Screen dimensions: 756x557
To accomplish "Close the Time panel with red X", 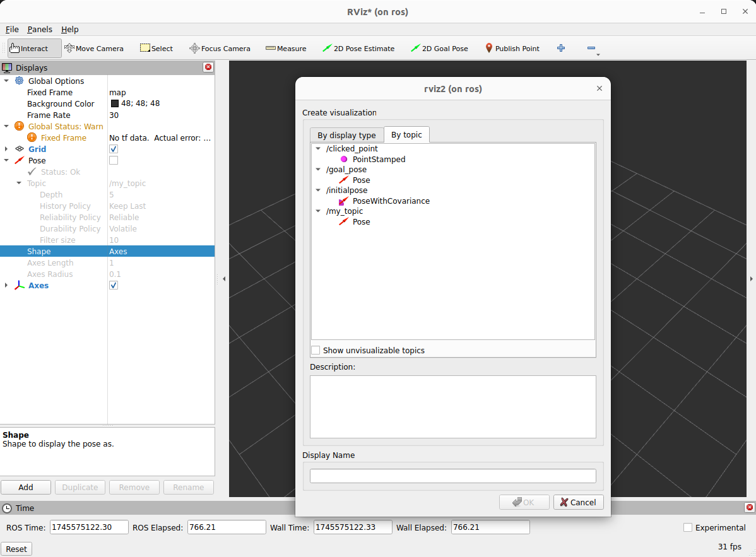I will 749,507.
